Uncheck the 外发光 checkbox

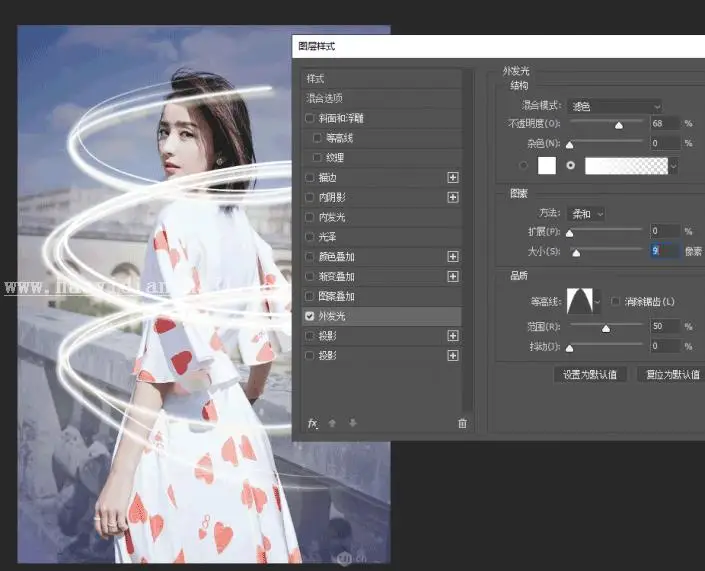(x=309, y=316)
